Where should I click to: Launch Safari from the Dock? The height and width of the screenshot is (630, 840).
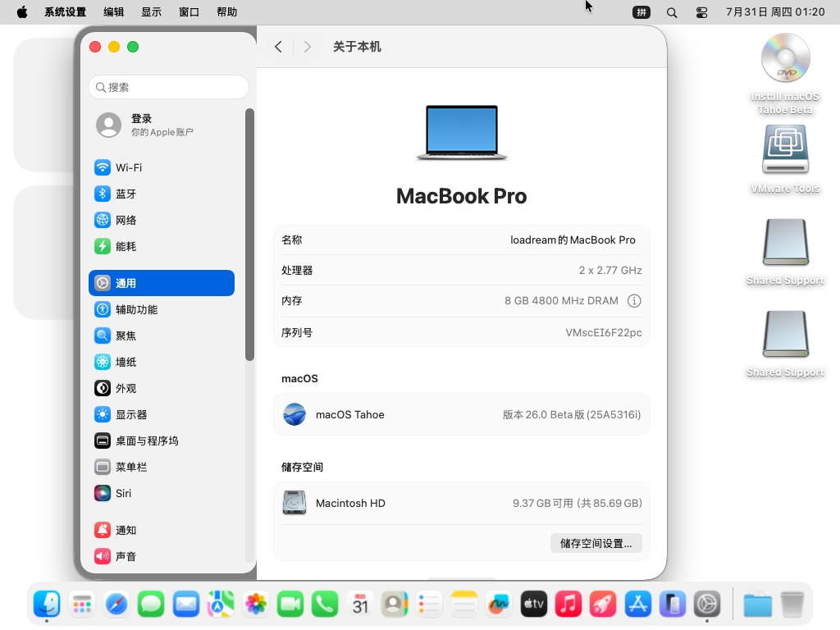[116, 605]
